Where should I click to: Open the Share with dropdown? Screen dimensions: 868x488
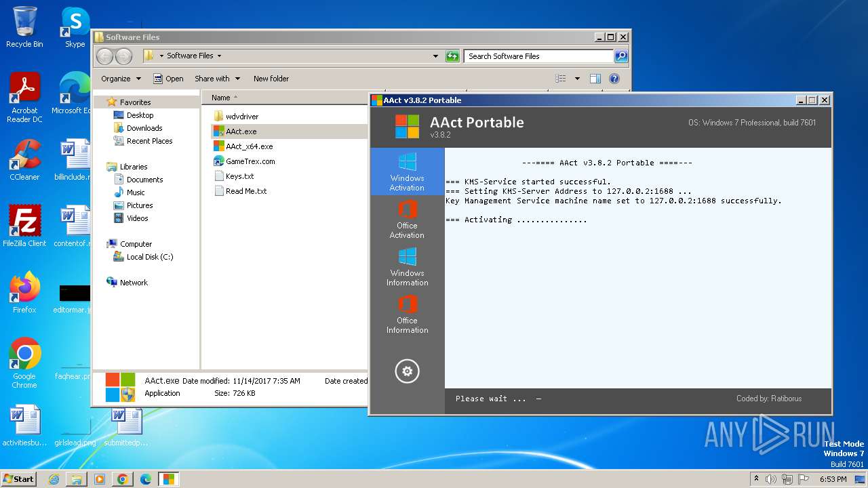click(x=217, y=79)
